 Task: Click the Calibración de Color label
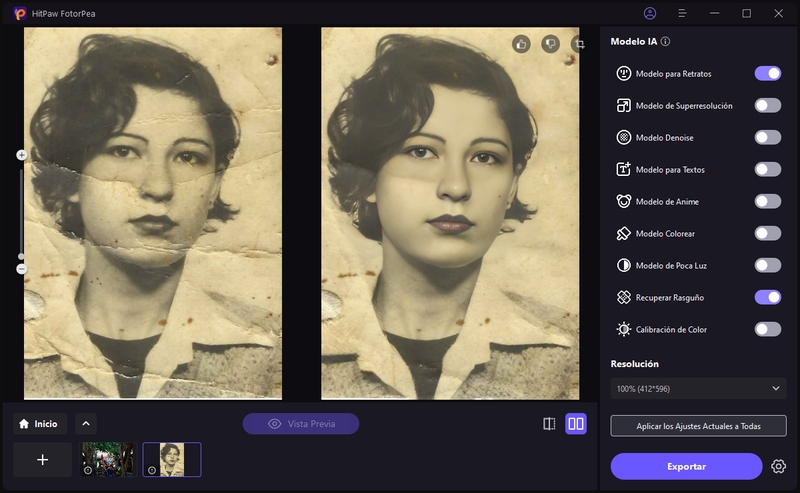[x=671, y=330]
